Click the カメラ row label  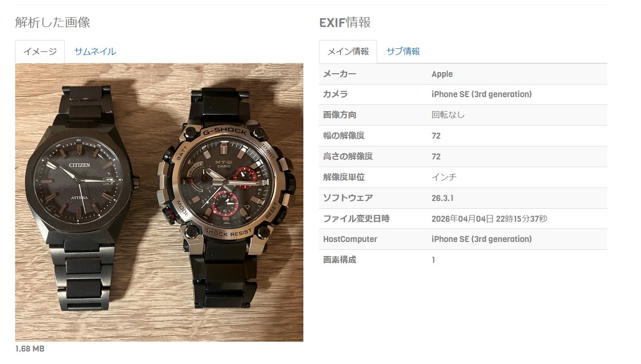336,95
